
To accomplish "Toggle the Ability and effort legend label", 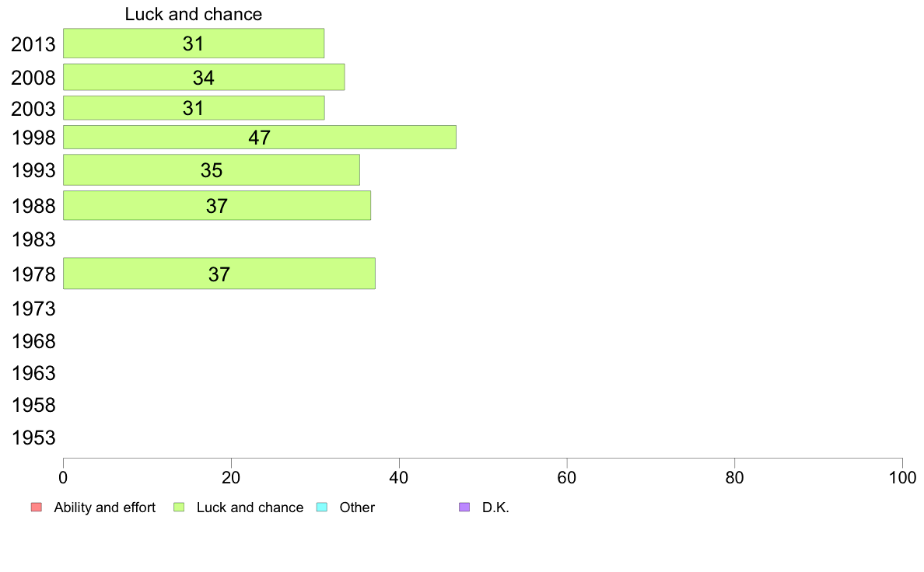I will (x=104, y=507).
